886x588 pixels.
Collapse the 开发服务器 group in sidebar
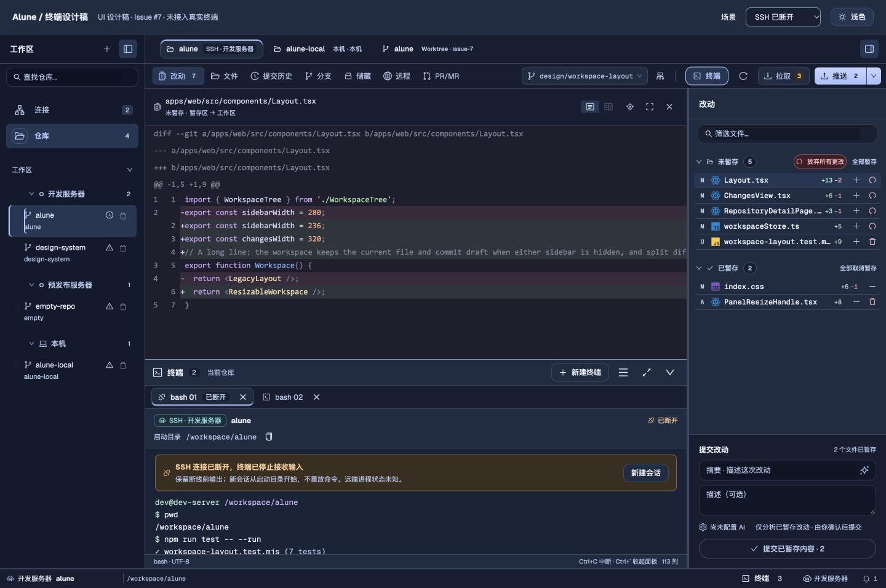31,194
